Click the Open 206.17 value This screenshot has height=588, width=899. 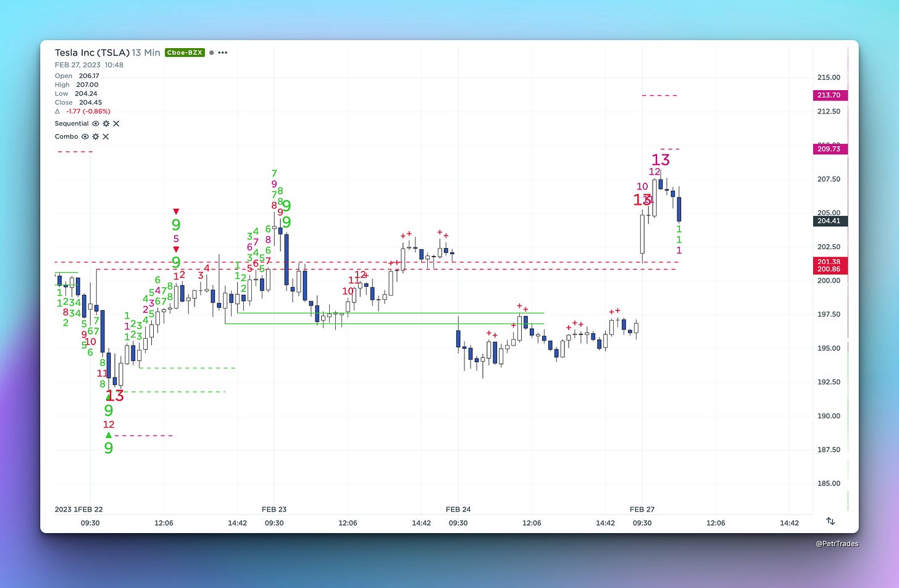point(89,76)
